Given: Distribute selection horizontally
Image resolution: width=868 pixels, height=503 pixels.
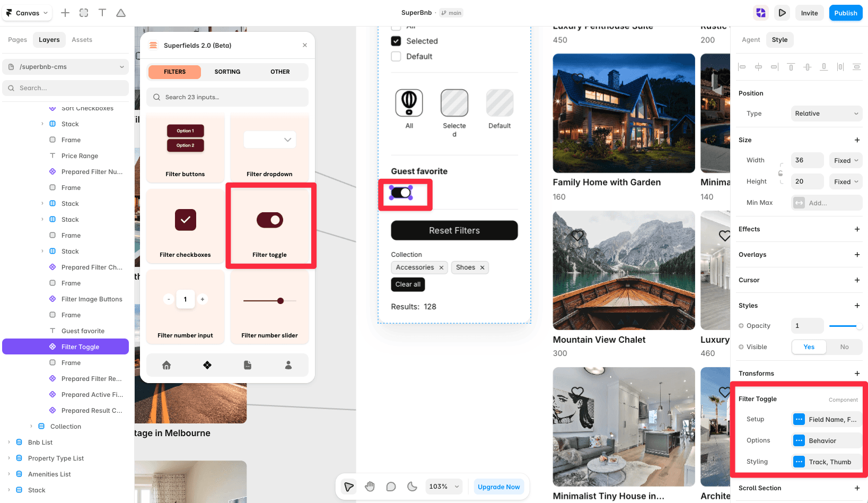Looking at the screenshot, I should 840,67.
